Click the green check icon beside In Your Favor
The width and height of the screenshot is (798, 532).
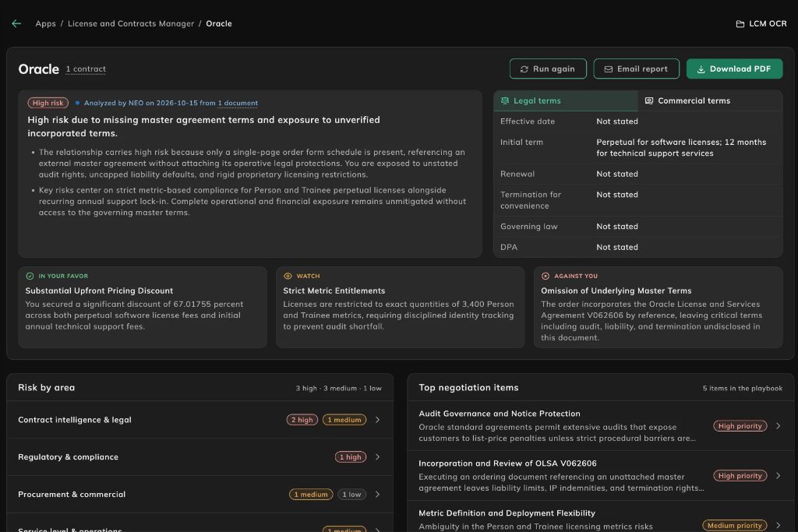(x=30, y=277)
